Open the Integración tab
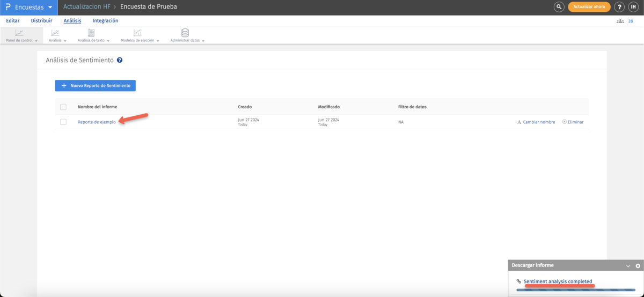The image size is (644, 297). click(105, 21)
